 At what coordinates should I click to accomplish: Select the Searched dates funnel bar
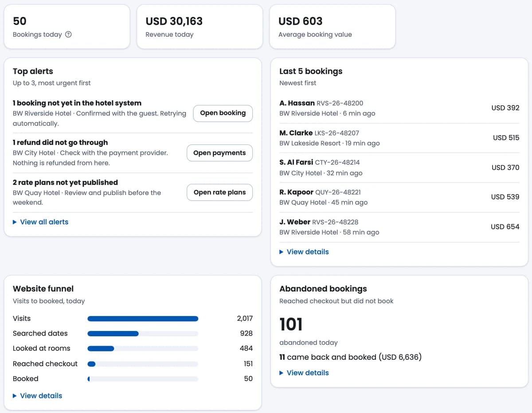143,333
